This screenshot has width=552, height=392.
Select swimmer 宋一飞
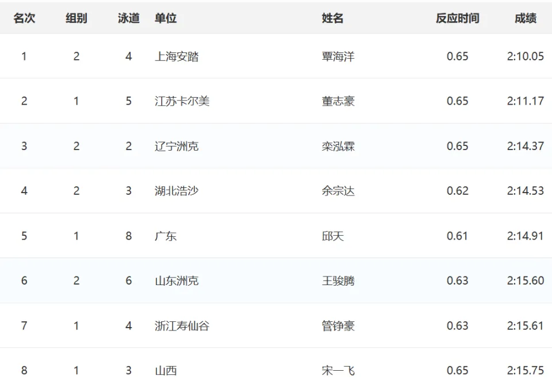pos(338,370)
